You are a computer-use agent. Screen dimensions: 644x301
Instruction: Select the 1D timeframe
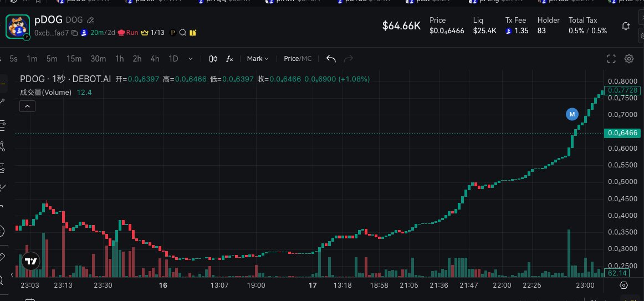[173, 59]
